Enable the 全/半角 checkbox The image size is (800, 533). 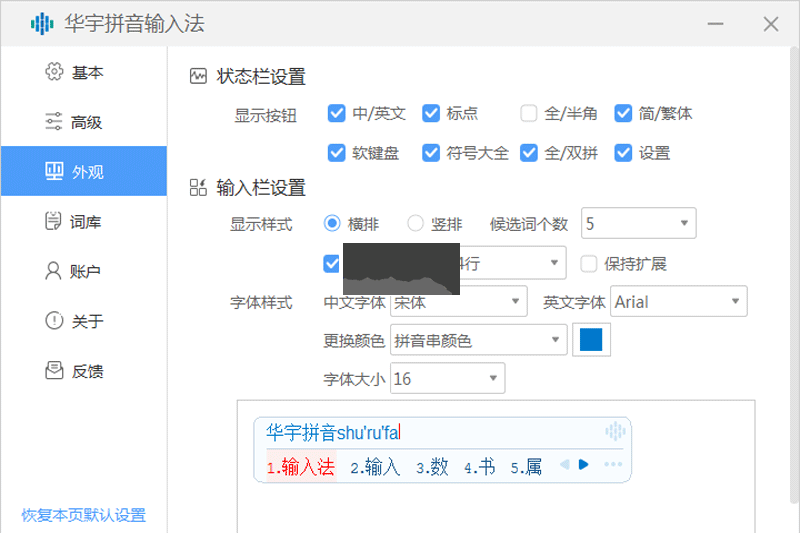click(529, 113)
